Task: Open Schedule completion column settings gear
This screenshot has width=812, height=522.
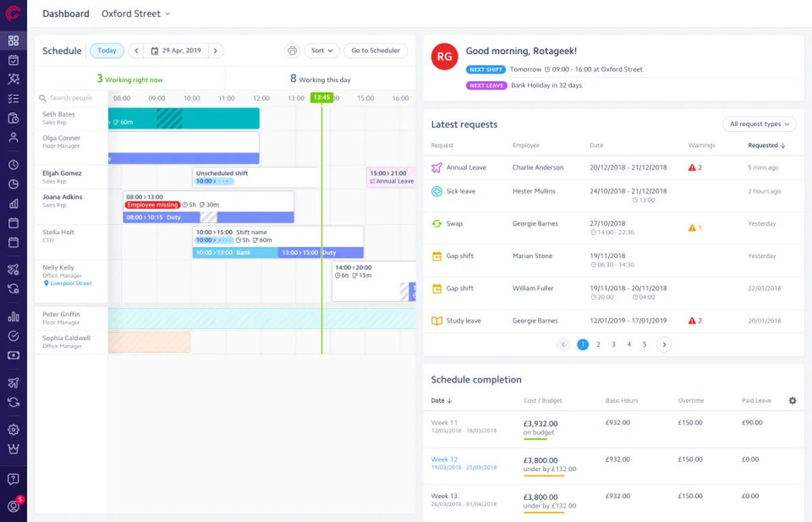Action: coord(792,401)
